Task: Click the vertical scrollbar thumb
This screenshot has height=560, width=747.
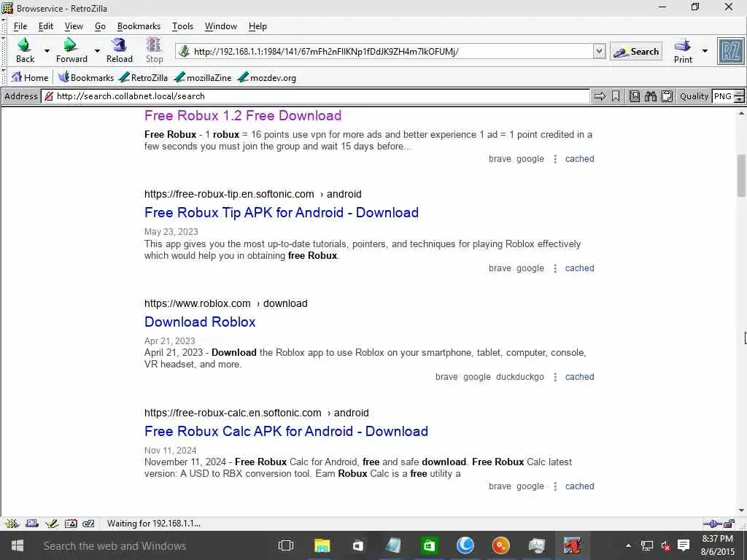Action: (741, 175)
